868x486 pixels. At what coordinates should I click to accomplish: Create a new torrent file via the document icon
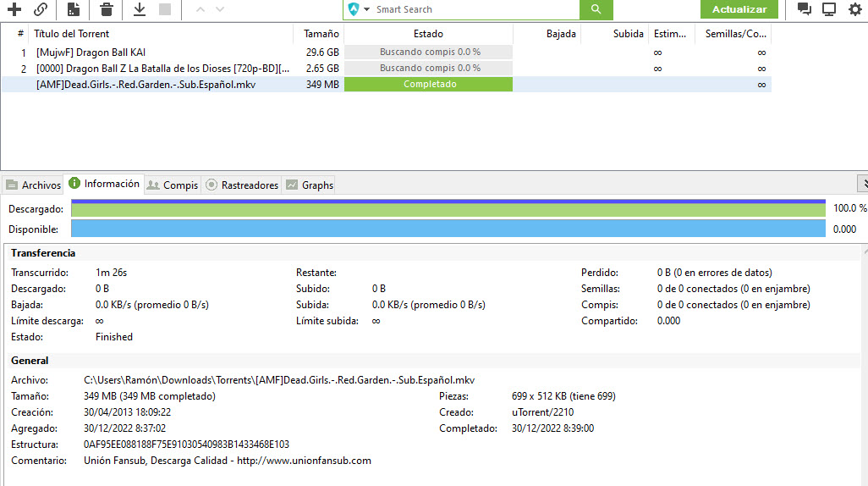73,9
